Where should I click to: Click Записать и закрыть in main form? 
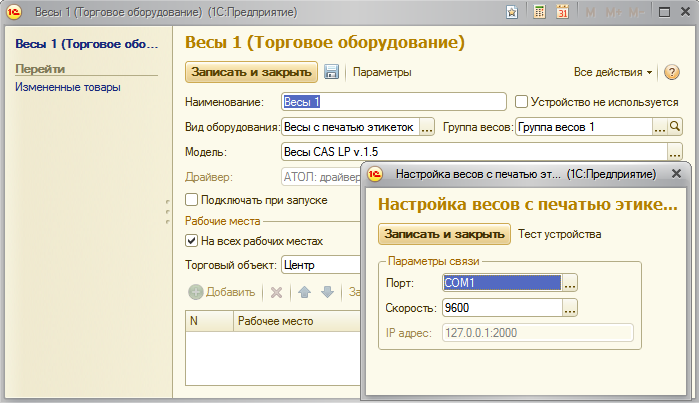pos(251,72)
